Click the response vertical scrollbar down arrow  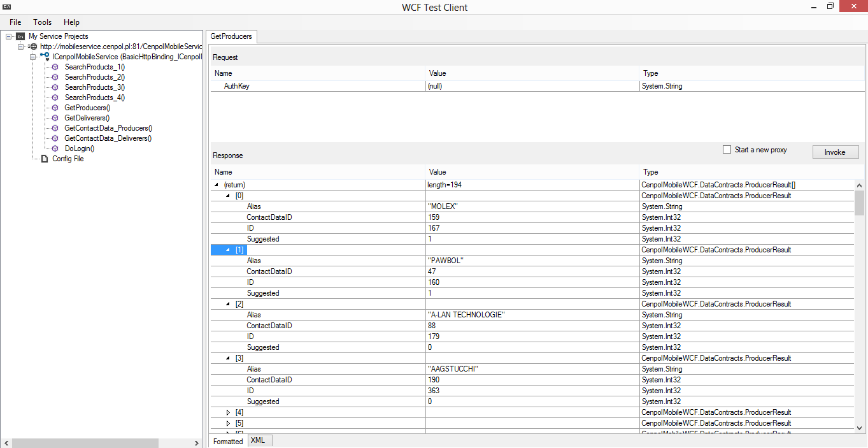pyautogui.click(x=859, y=428)
